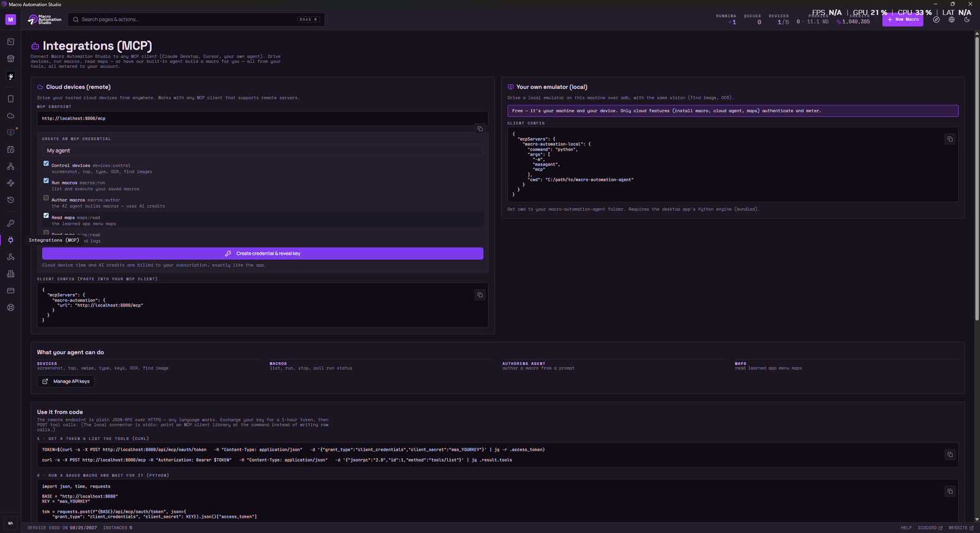Click the "Integrations (MCP)" page title

coord(97,46)
